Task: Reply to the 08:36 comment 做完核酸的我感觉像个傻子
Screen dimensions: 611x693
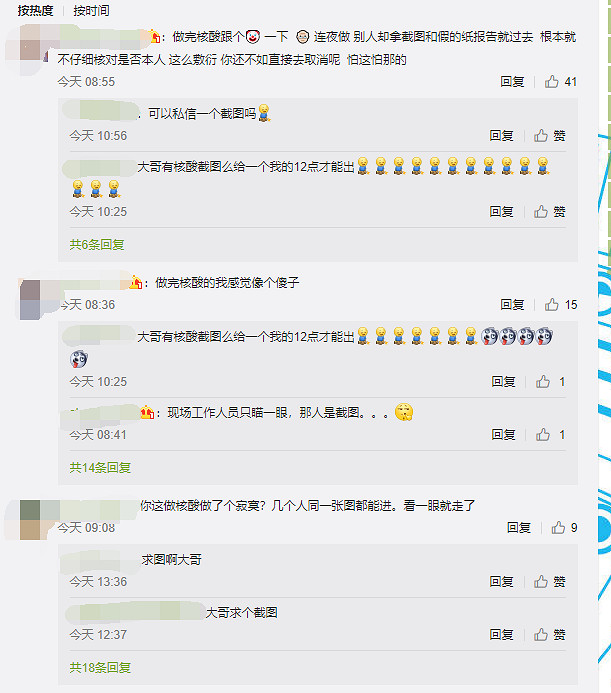Action: click(512, 305)
